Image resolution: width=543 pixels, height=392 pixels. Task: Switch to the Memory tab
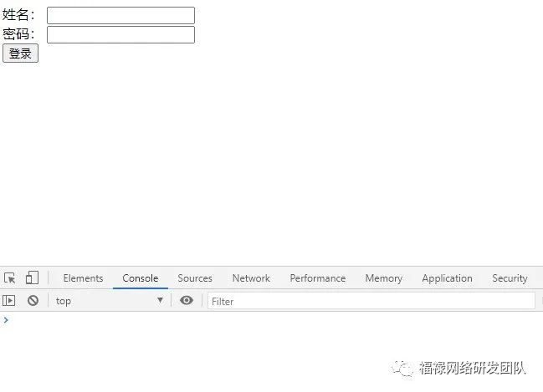click(x=384, y=278)
